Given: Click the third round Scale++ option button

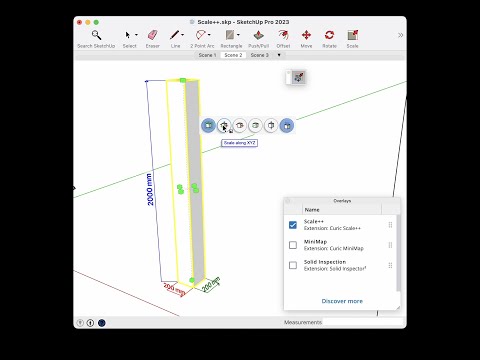Looking at the screenshot, I should 240,126.
